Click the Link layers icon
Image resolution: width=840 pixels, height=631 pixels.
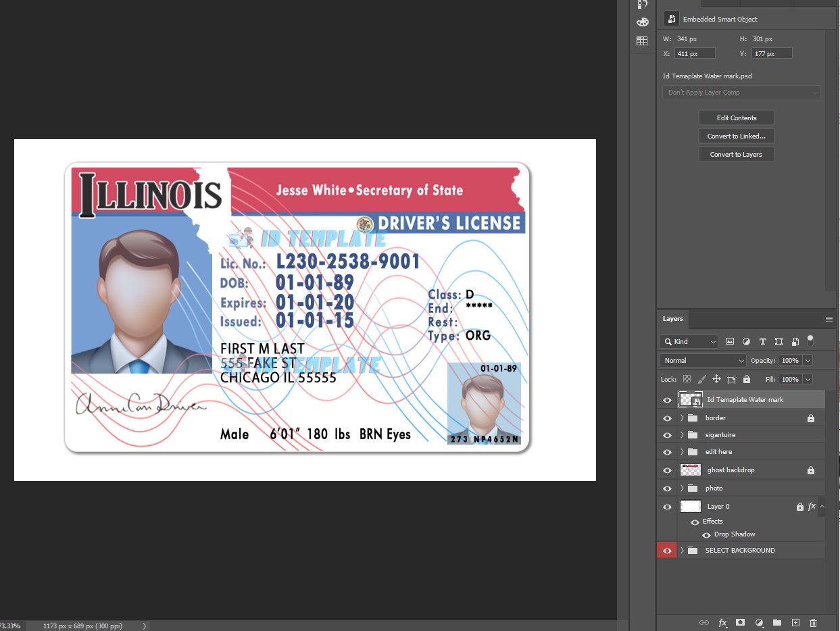tap(704, 622)
